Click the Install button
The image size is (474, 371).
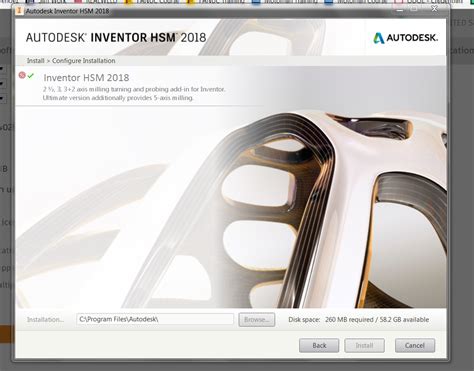[364, 346]
